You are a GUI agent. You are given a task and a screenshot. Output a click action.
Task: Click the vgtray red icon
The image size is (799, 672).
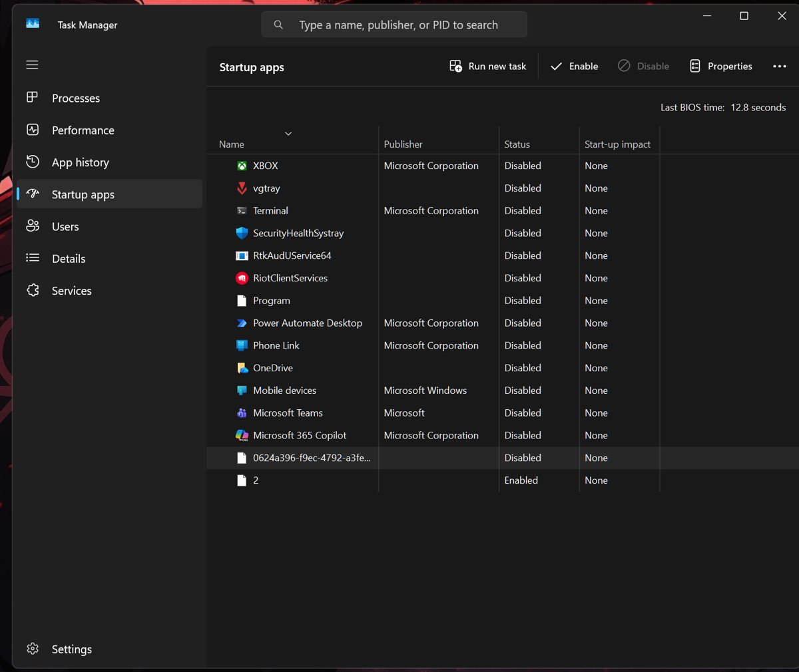click(x=242, y=188)
